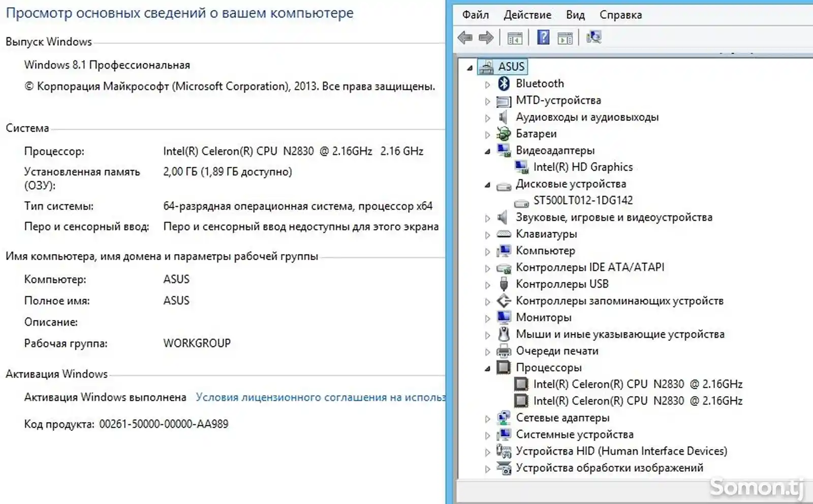Click the Видеоадаптеры display adapter icon
This screenshot has height=504, width=813.
coord(504,150)
